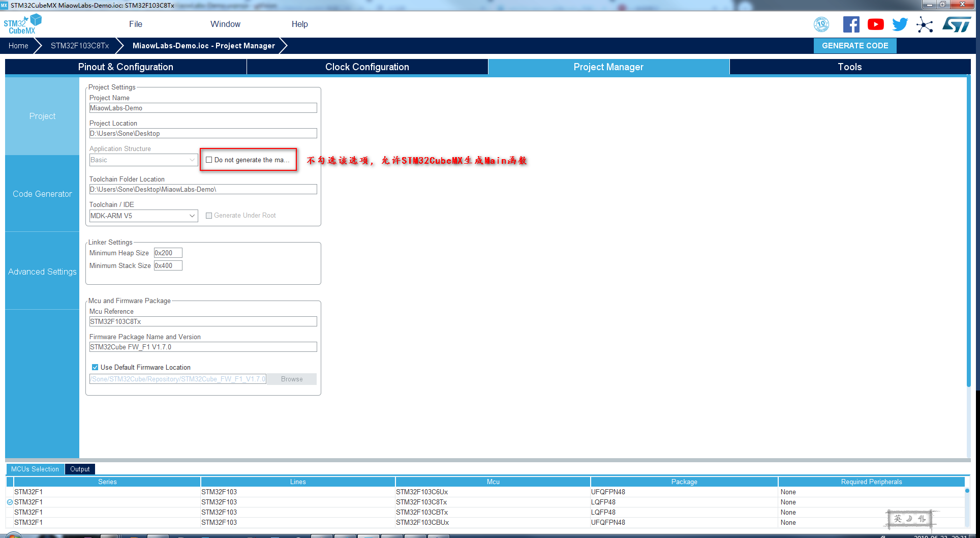Screen dimensions: 980x538
Task: Click the ST logo icon
Action: 957,24
